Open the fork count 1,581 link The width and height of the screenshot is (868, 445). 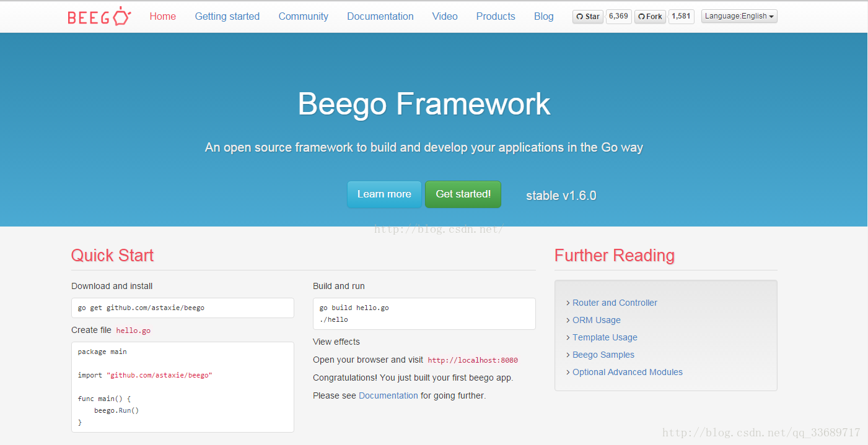pyautogui.click(x=681, y=17)
